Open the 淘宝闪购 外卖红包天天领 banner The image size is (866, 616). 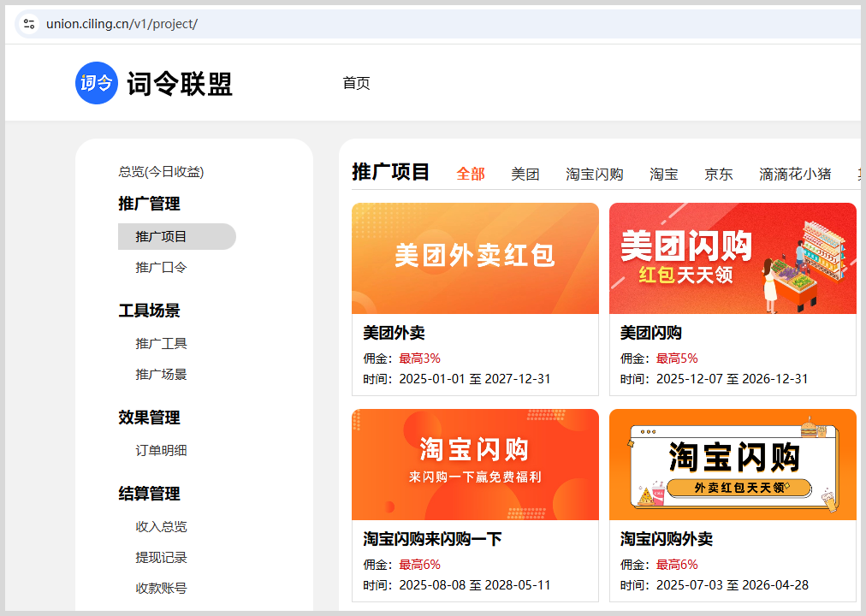pos(733,465)
